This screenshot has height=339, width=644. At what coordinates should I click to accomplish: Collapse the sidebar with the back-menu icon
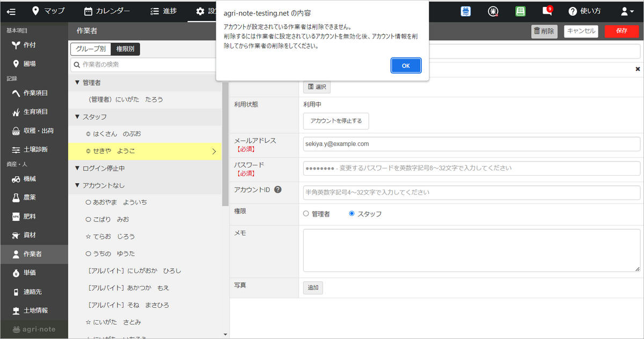pyautogui.click(x=11, y=11)
